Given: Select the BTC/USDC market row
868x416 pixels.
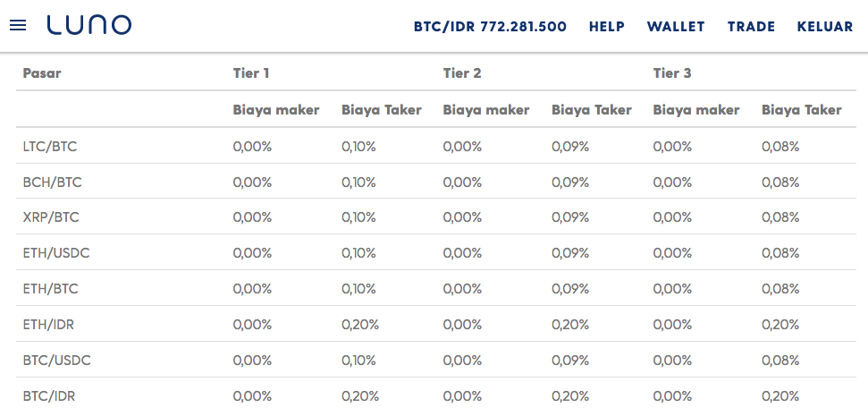Looking at the screenshot, I should [436, 360].
